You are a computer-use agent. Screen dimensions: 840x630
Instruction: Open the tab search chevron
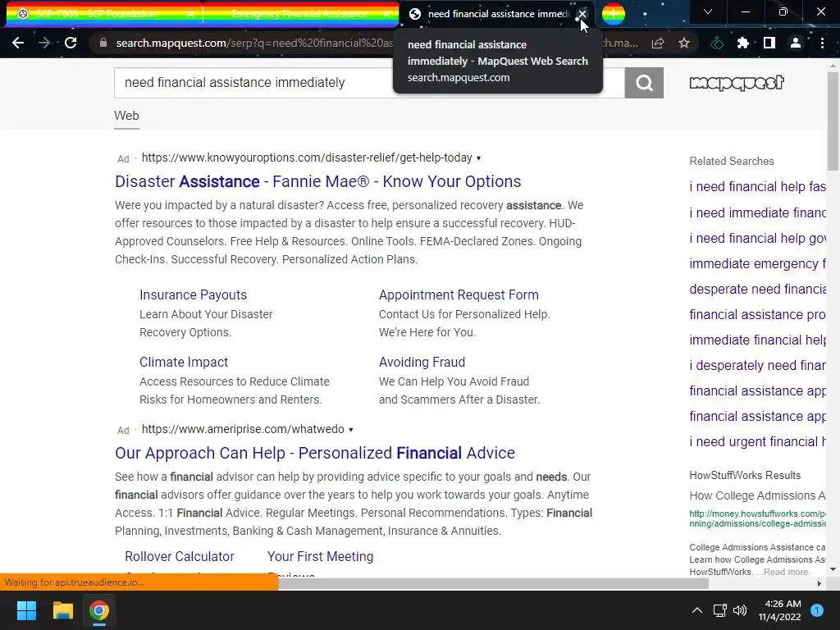(x=708, y=11)
